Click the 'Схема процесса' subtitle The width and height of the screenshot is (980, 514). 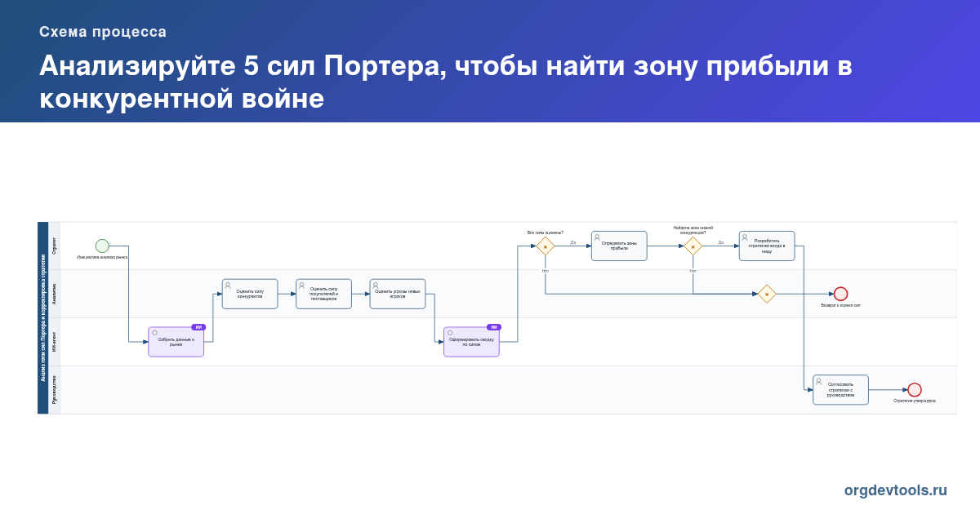(x=103, y=32)
